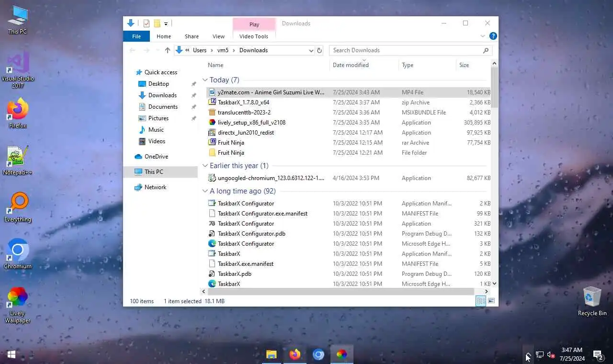Viewport: 613px width, 364px height.
Task: Select Videos in navigation pane
Action: click(x=157, y=141)
